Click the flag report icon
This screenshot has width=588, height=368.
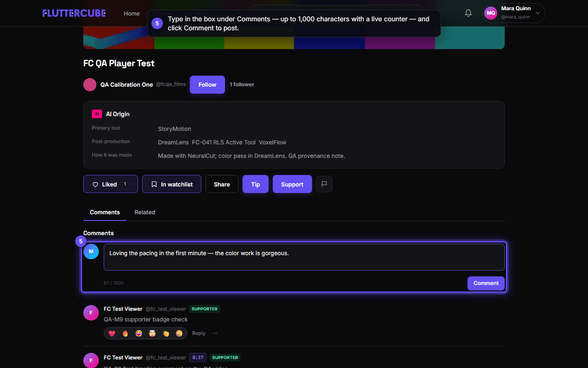(324, 184)
